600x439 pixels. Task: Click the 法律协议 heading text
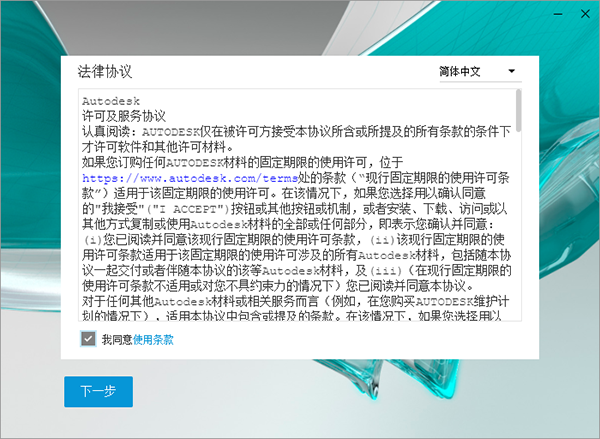pyautogui.click(x=105, y=72)
